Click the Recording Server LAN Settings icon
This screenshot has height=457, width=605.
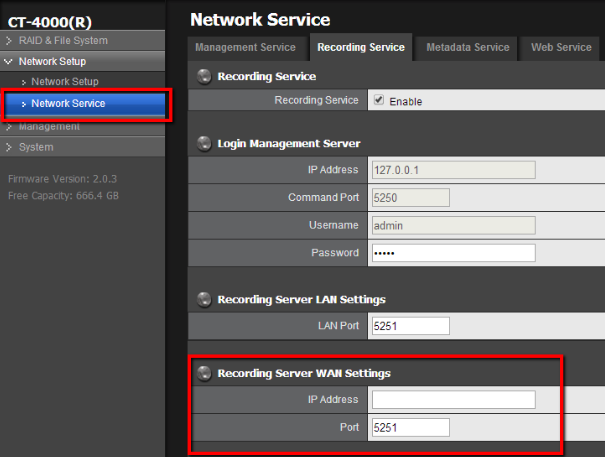coord(204,299)
